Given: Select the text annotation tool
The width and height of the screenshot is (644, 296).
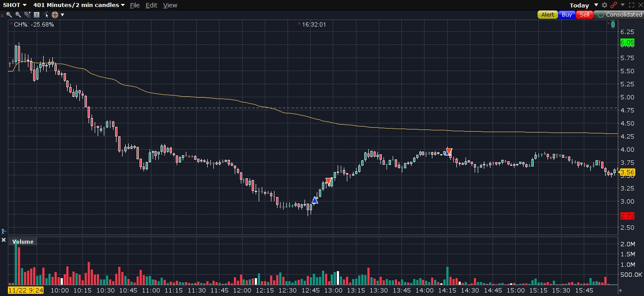Looking at the screenshot, I should pos(36,15).
